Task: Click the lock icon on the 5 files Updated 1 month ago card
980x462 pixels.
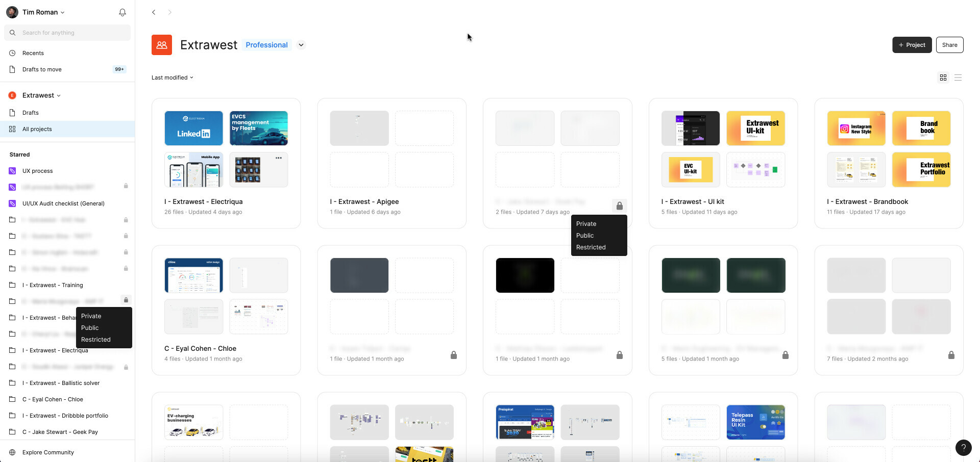Action: (785, 355)
